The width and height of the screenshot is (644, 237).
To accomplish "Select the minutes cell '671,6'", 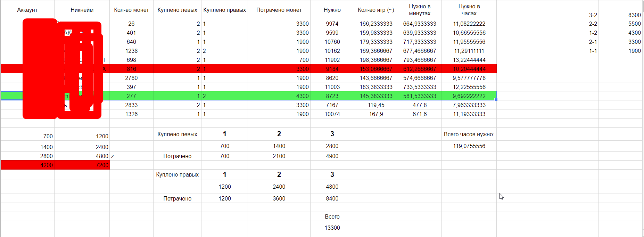I will coord(420,114).
